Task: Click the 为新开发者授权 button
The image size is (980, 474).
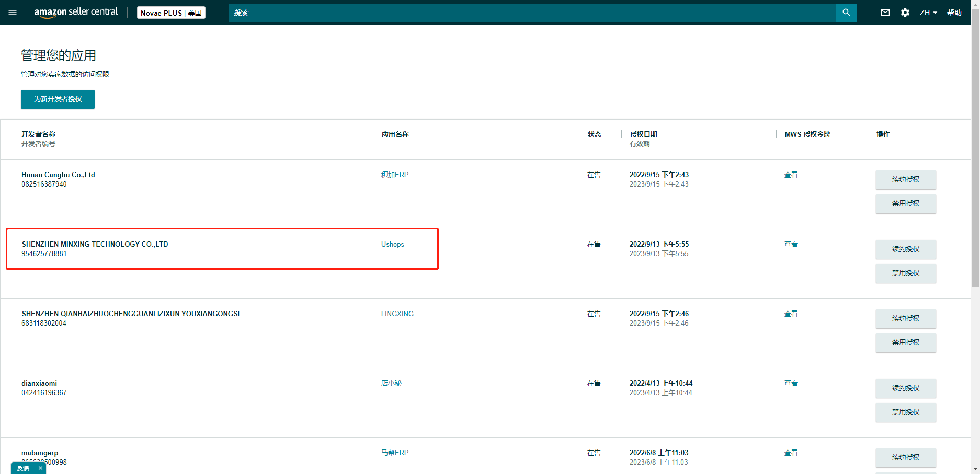Action: 58,99
